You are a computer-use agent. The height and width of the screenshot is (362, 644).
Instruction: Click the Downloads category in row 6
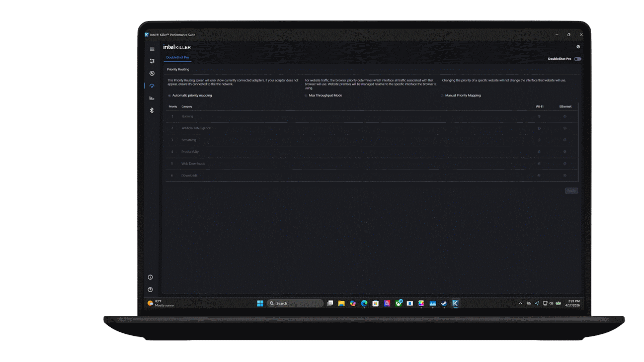coord(190,175)
